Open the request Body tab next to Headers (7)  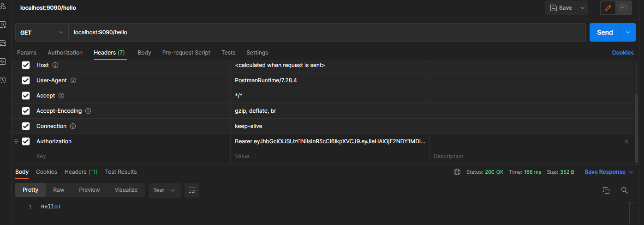pyautogui.click(x=144, y=53)
